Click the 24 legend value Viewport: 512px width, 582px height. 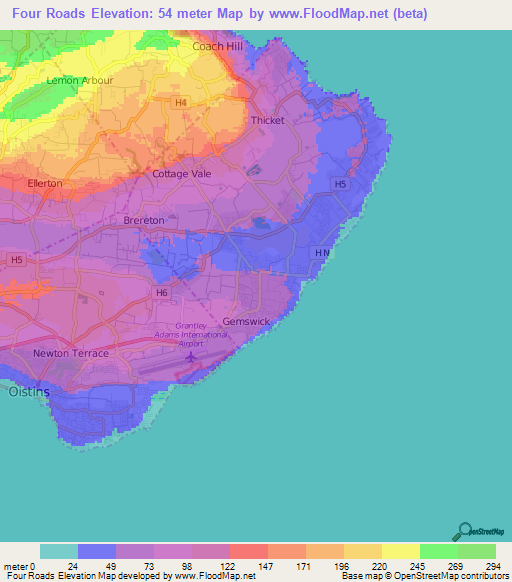pos(73,567)
